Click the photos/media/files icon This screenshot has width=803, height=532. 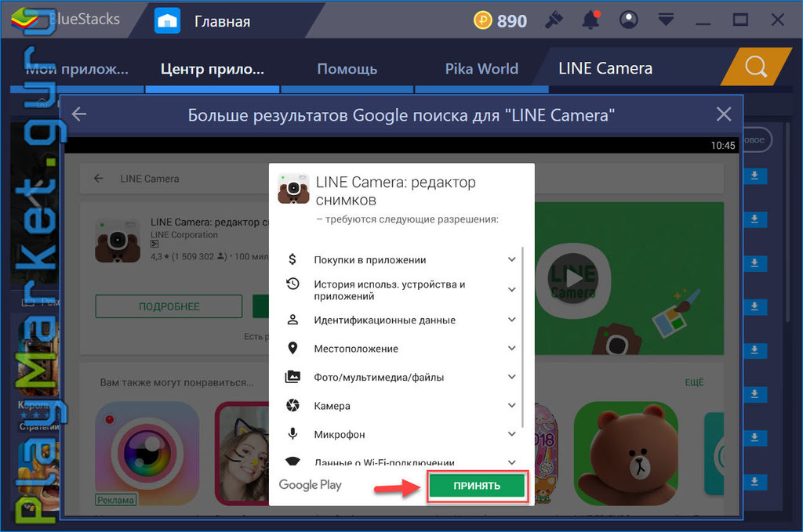[292, 377]
